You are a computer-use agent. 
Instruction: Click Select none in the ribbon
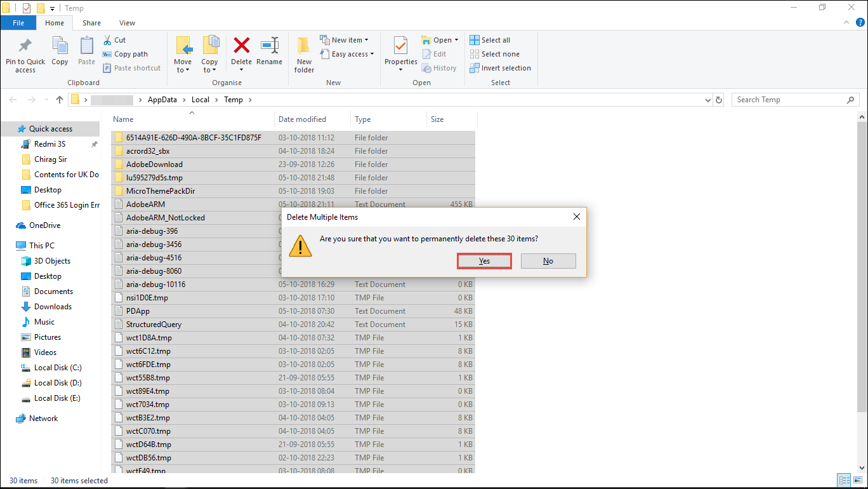pos(494,54)
